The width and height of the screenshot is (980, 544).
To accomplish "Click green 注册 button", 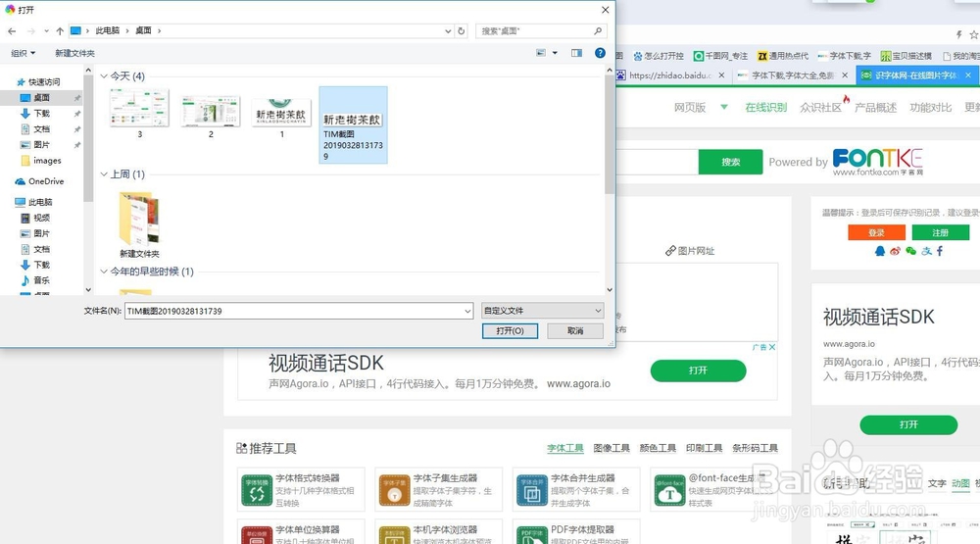I will 941,232.
